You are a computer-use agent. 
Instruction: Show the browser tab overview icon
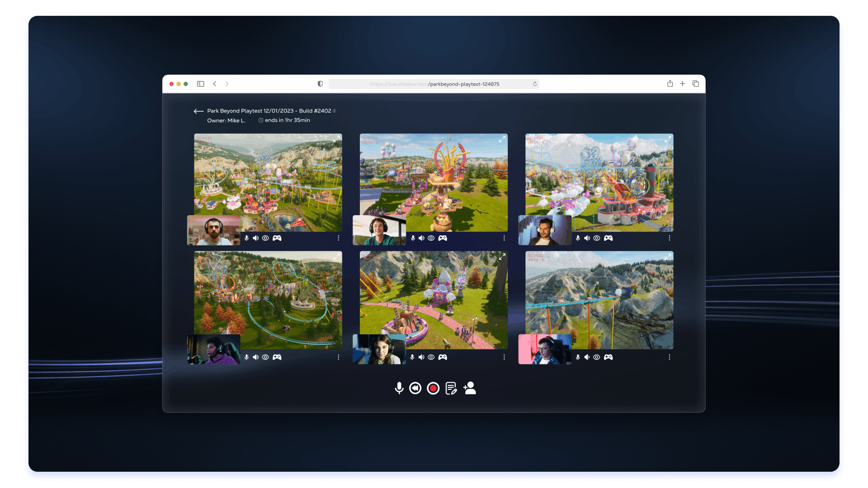(x=696, y=84)
